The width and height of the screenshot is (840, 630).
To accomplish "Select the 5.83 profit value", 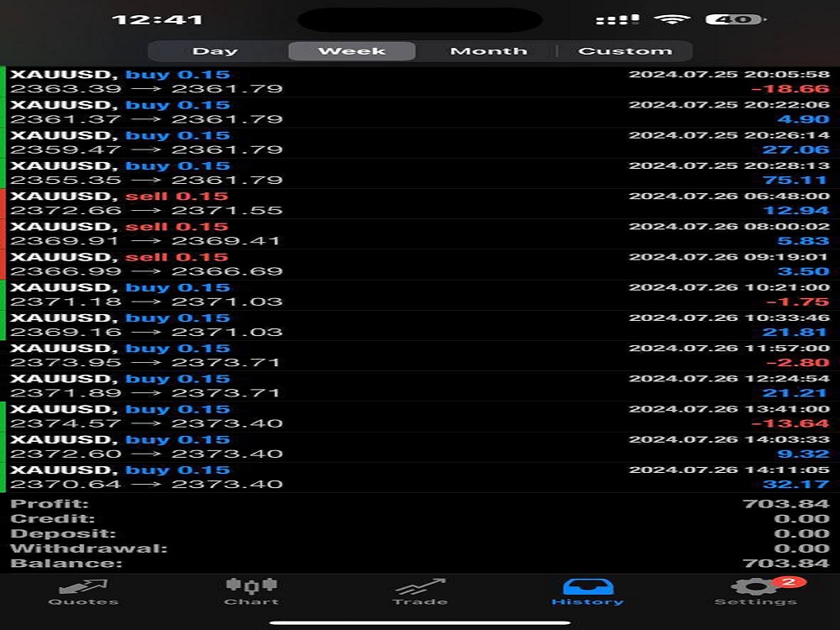I will click(x=803, y=241).
